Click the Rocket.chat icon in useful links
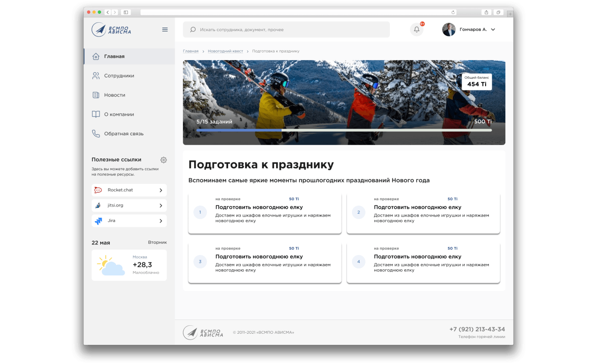 [x=98, y=190]
